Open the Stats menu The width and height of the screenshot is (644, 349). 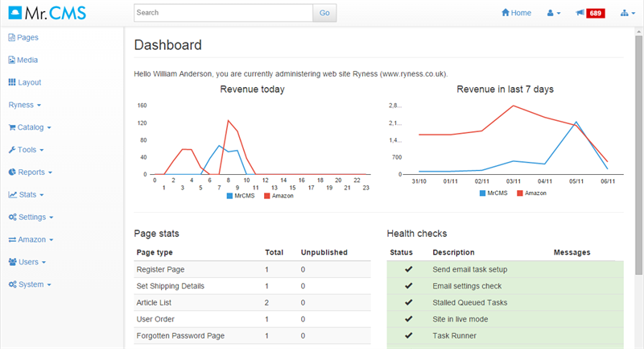(25, 195)
